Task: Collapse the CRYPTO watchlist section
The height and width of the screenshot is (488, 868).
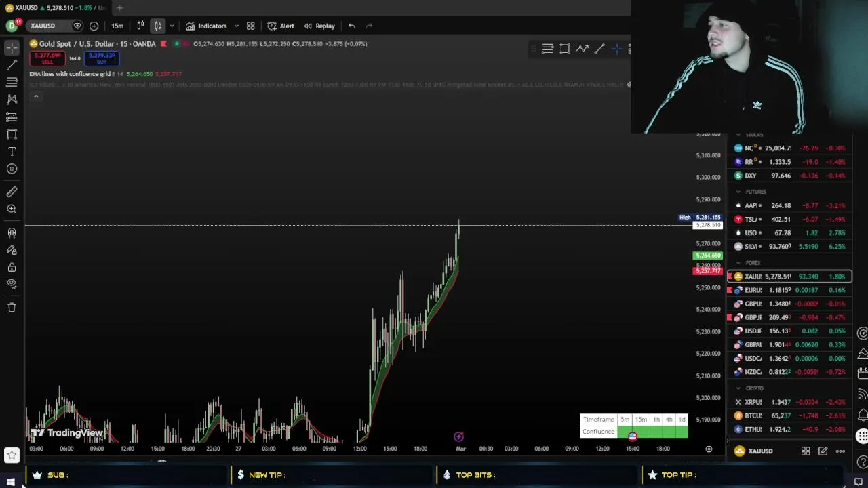Action: [x=738, y=388]
